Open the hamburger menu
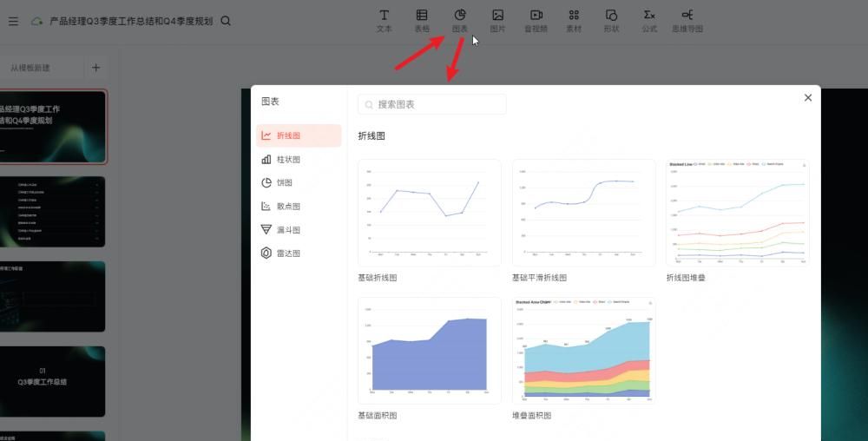This screenshot has width=868, height=441. pyautogui.click(x=13, y=21)
